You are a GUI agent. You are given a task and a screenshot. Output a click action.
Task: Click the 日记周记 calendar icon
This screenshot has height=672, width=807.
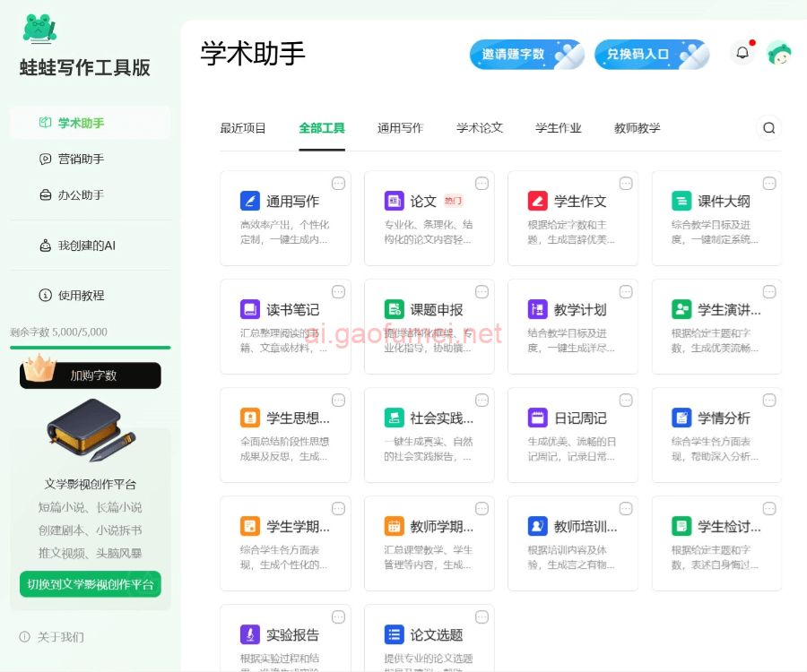[538, 418]
